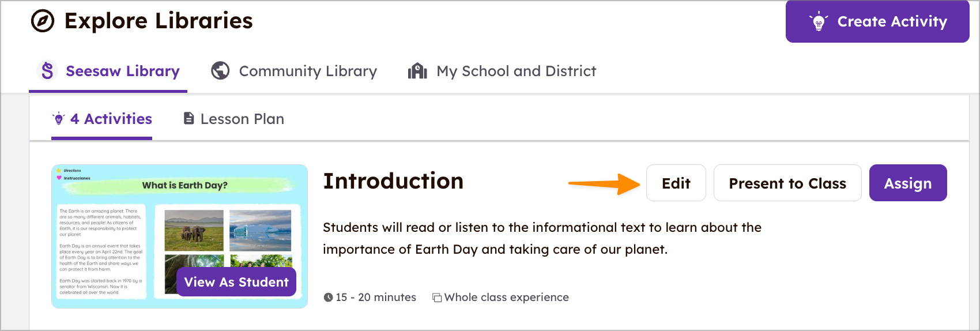
Task: Click Present to Class button
Action: [787, 183]
